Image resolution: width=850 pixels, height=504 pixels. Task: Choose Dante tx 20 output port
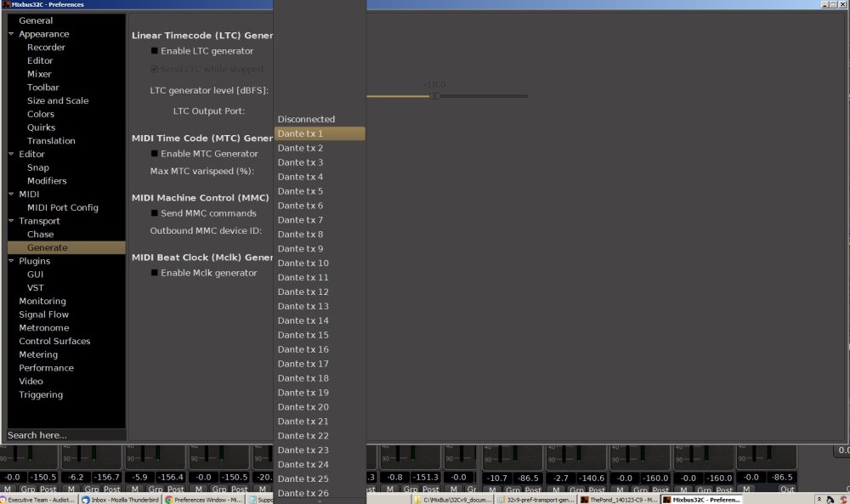click(x=320, y=406)
